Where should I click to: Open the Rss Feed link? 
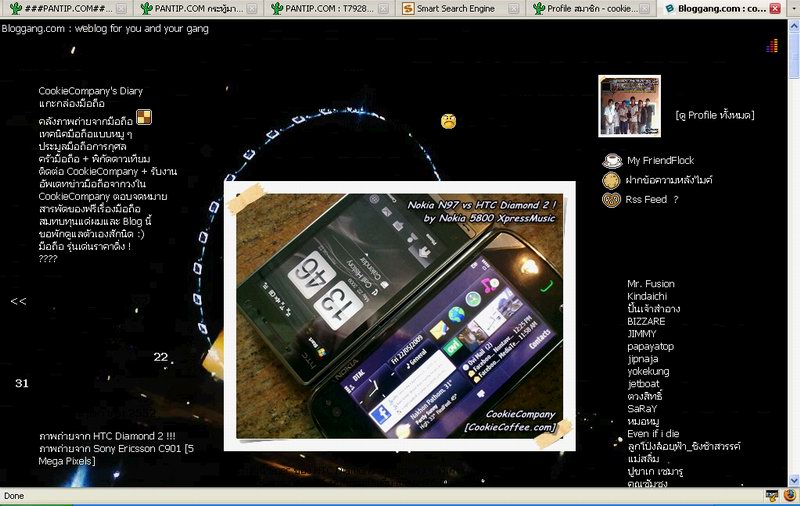(646, 199)
